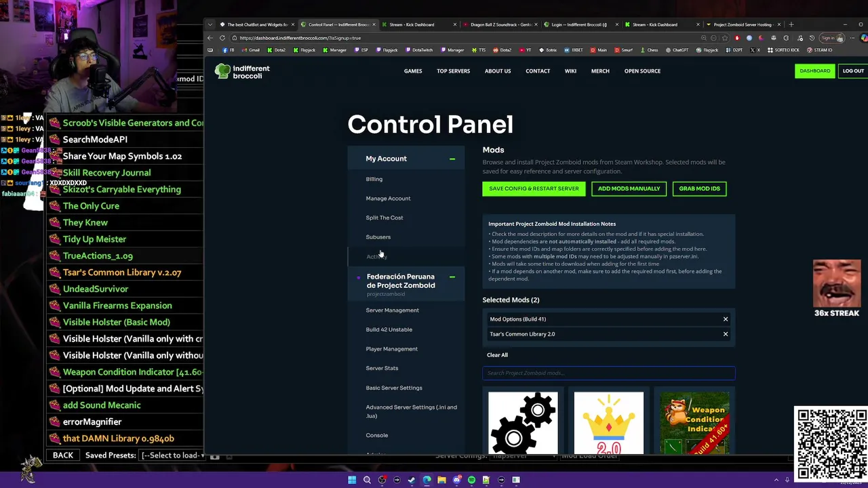Switch to The best ChatBot and Widgets tab
Viewport: 868px width, 488px height.
[x=256, y=24]
